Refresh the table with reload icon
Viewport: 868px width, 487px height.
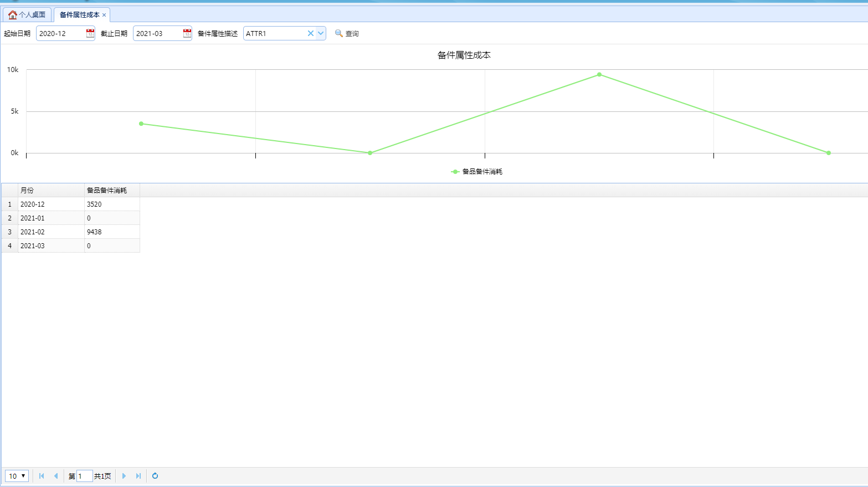tap(155, 476)
